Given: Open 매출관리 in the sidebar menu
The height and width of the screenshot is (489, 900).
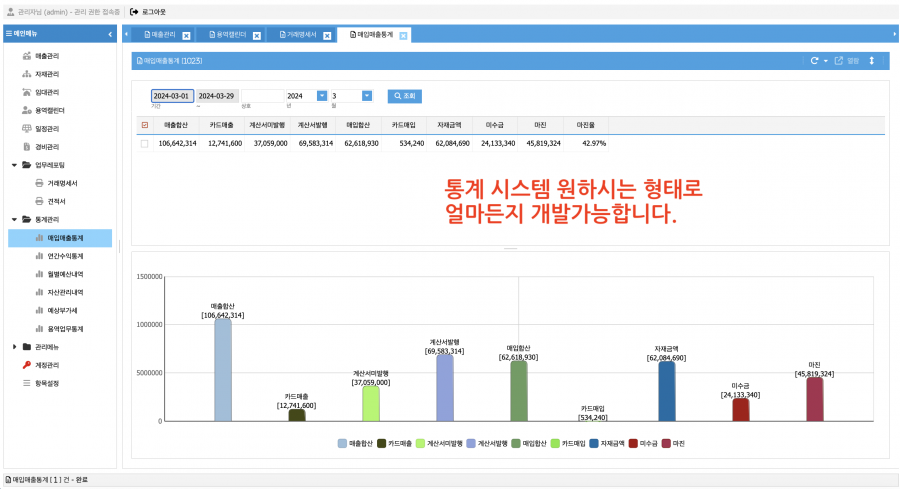Looking at the screenshot, I should click(x=46, y=56).
